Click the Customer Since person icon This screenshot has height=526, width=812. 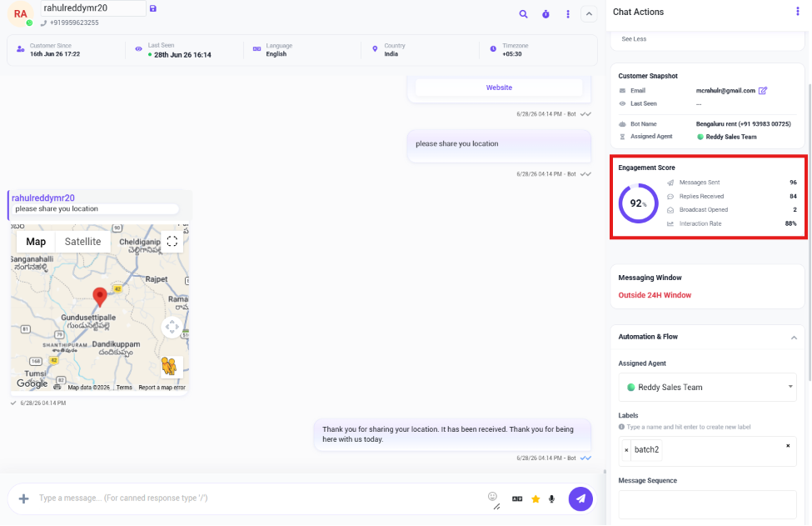tap(20, 48)
